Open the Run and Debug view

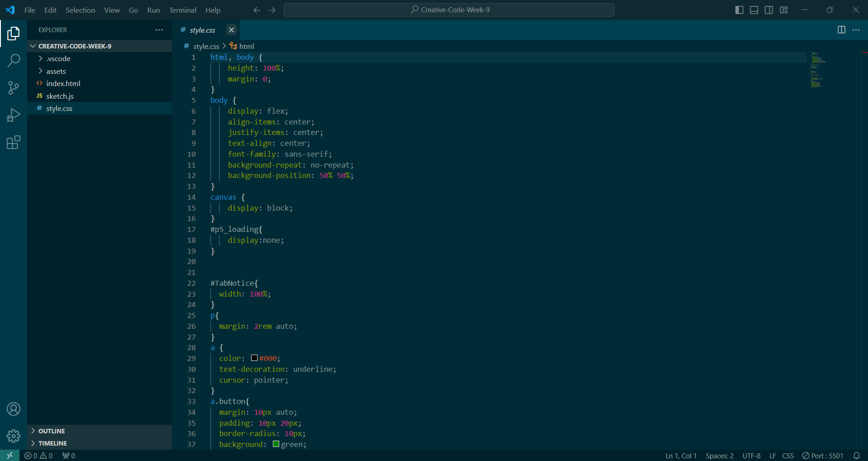click(14, 115)
